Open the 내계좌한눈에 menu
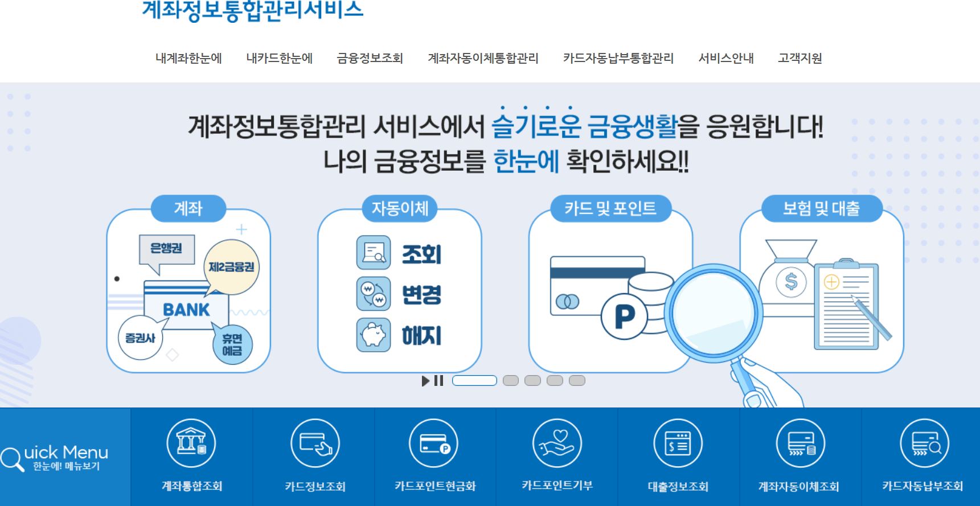This screenshot has width=980, height=506. pos(188,58)
